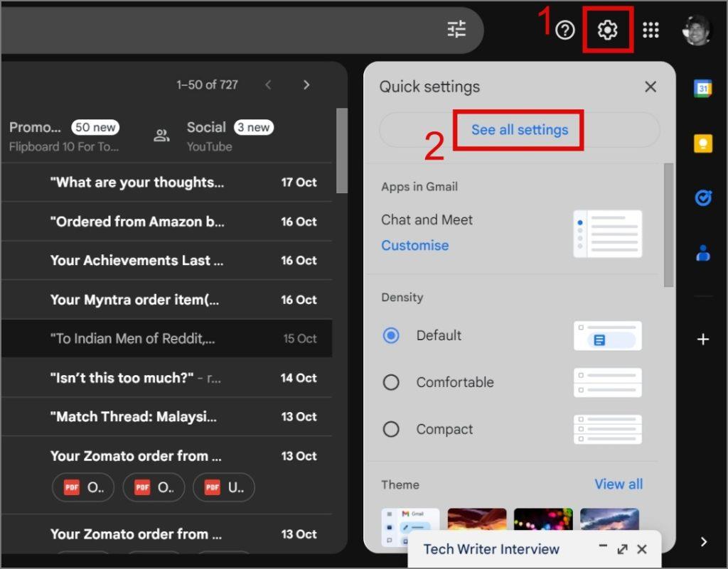Open email "What are your thoughts..."
The height and width of the screenshot is (569, 728).
click(167, 183)
